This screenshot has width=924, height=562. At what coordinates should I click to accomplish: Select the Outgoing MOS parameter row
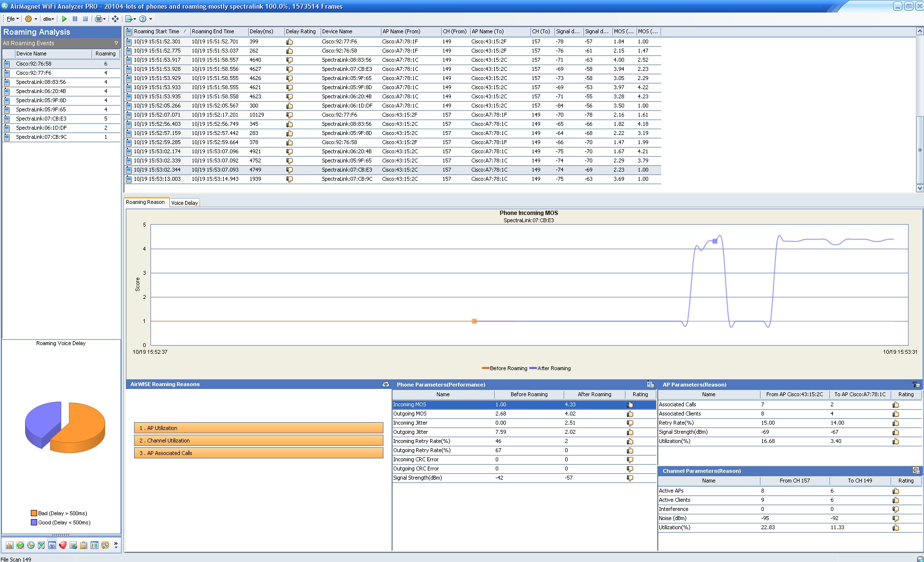click(524, 414)
